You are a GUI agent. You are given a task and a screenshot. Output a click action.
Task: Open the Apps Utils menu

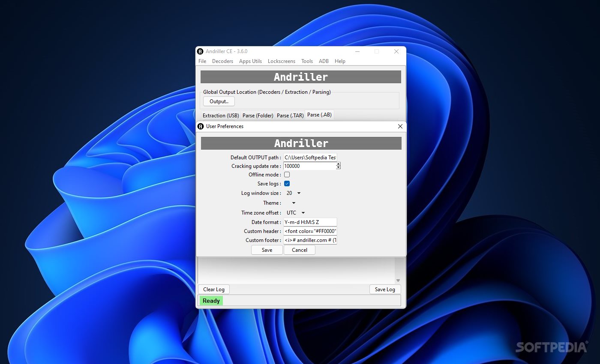tap(251, 61)
